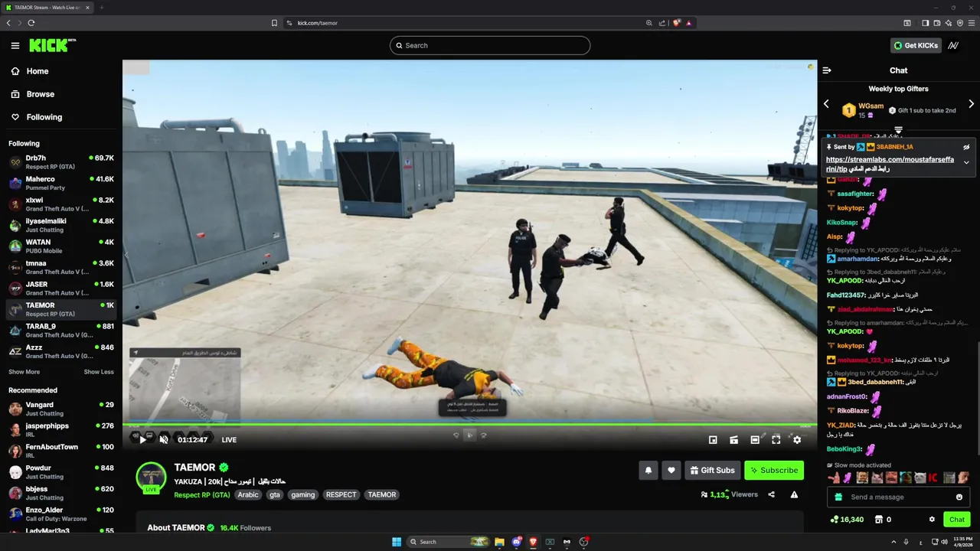Image resolution: width=980 pixels, height=551 pixels.
Task: Open the KICKs shop icon
Action: (x=877, y=520)
